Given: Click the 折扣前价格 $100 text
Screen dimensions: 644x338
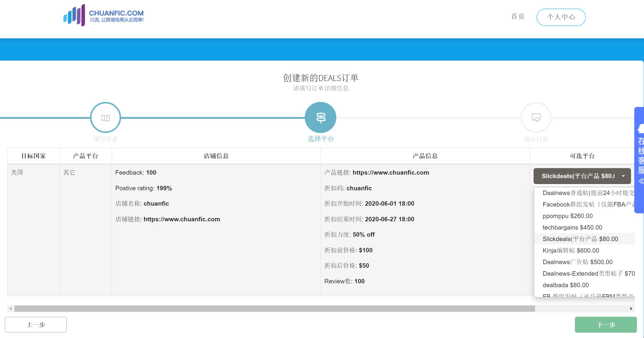Looking at the screenshot, I should pos(348,250).
